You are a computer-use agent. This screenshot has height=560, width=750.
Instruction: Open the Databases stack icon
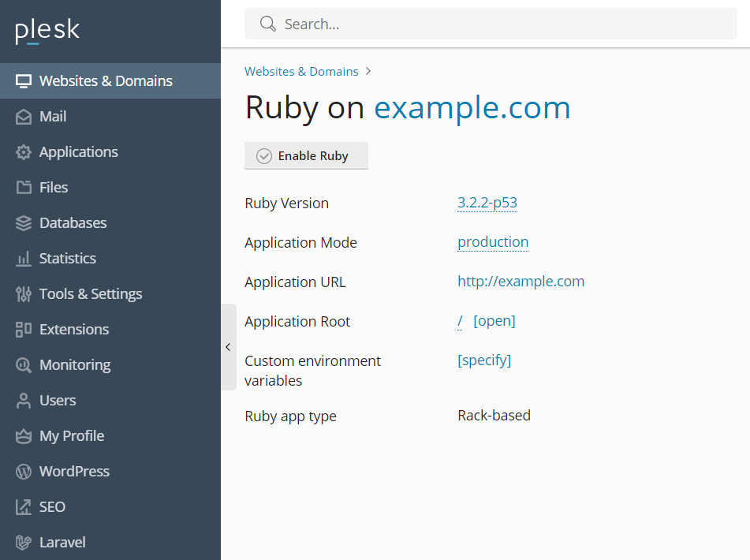[x=24, y=223]
